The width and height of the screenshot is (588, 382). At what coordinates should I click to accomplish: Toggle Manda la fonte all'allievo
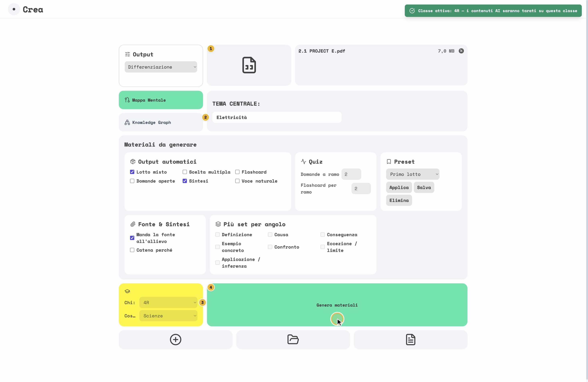click(x=132, y=238)
